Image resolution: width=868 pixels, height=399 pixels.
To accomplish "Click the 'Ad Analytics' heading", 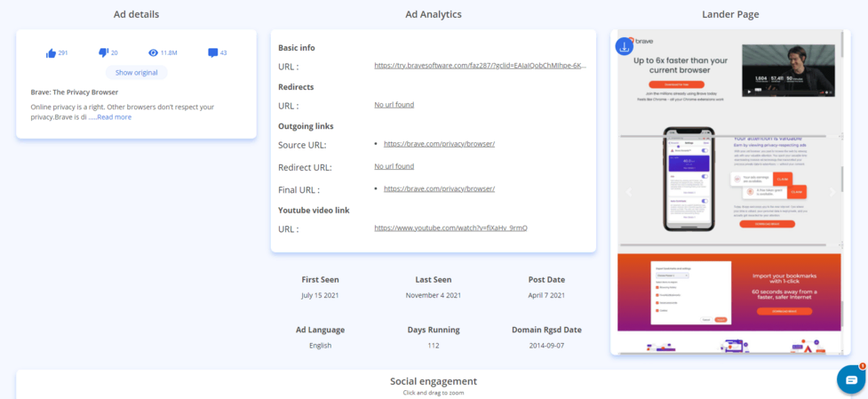I will point(434,14).
